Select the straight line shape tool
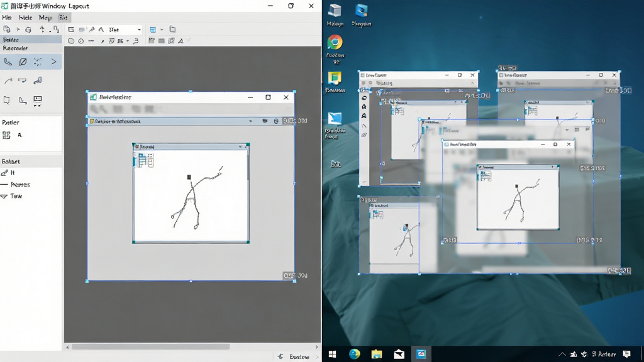The width and height of the screenshot is (644, 362). pos(91,41)
